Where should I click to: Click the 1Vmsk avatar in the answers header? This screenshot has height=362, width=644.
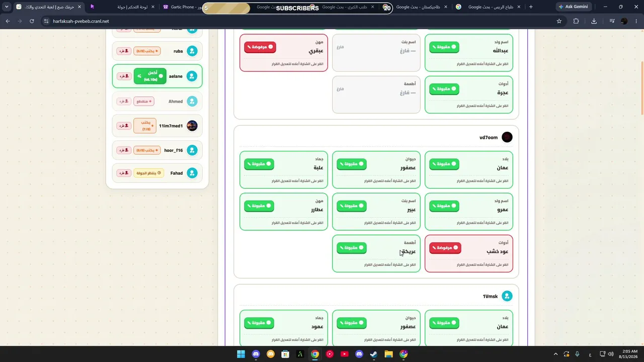pyautogui.click(x=507, y=296)
